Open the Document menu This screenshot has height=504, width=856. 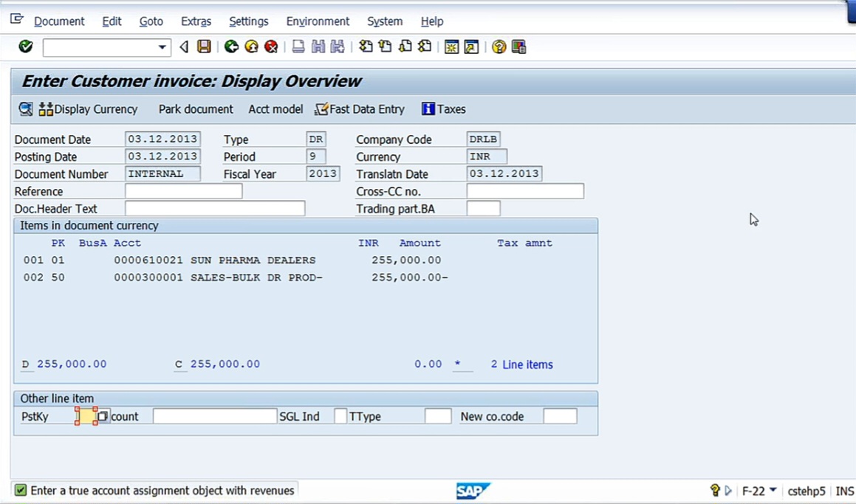[59, 21]
